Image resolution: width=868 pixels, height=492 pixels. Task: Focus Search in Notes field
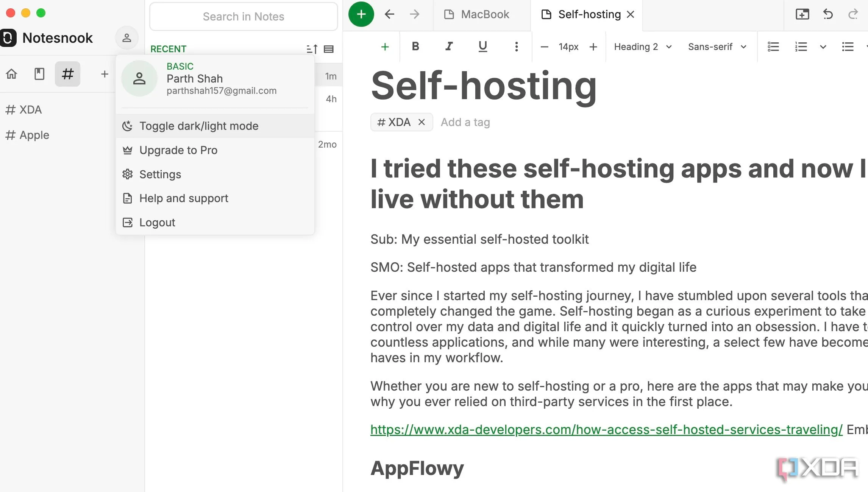244,16
